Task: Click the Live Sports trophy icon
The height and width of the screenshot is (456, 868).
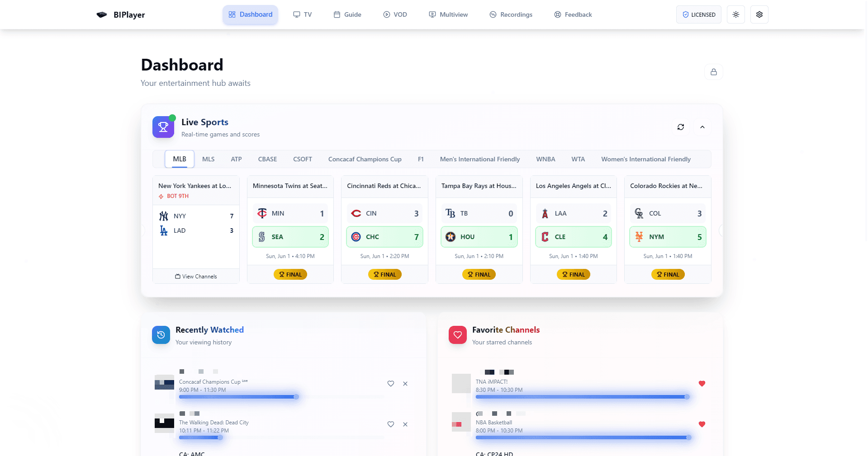Action: tap(163, 127)
